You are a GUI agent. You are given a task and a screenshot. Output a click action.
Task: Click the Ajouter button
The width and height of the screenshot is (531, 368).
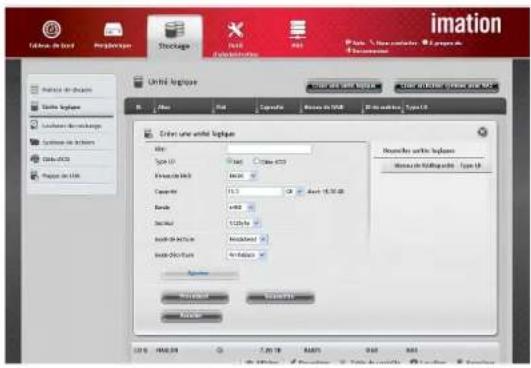click(x=200, y=273)
